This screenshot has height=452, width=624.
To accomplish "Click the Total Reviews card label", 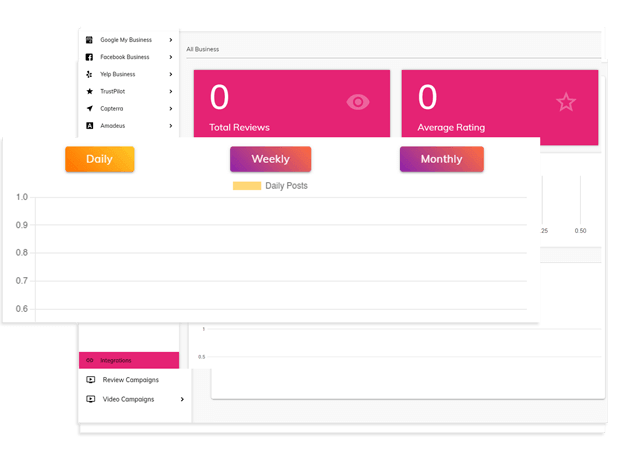I will 239,127.
